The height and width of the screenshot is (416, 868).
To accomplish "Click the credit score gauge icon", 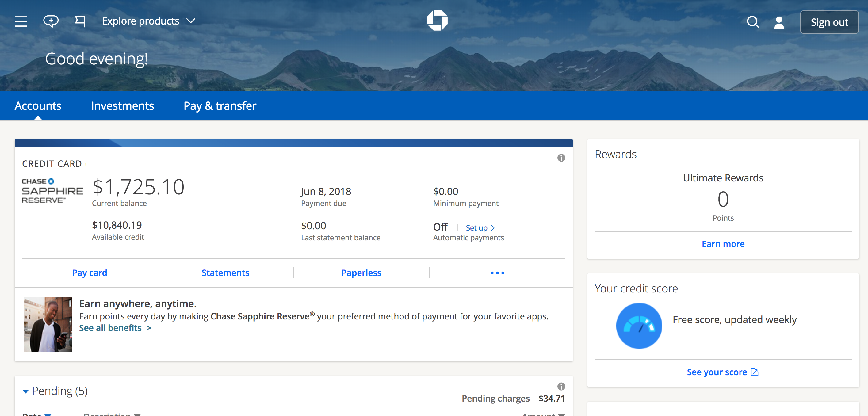I will (x=639, y=326).
